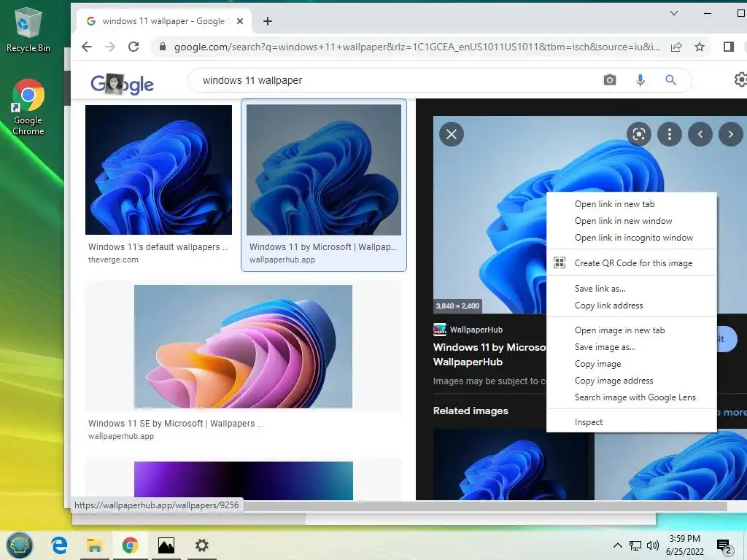747x560 pixels.
Task: Show previous image in preview panel
Action: click(700, 134)
